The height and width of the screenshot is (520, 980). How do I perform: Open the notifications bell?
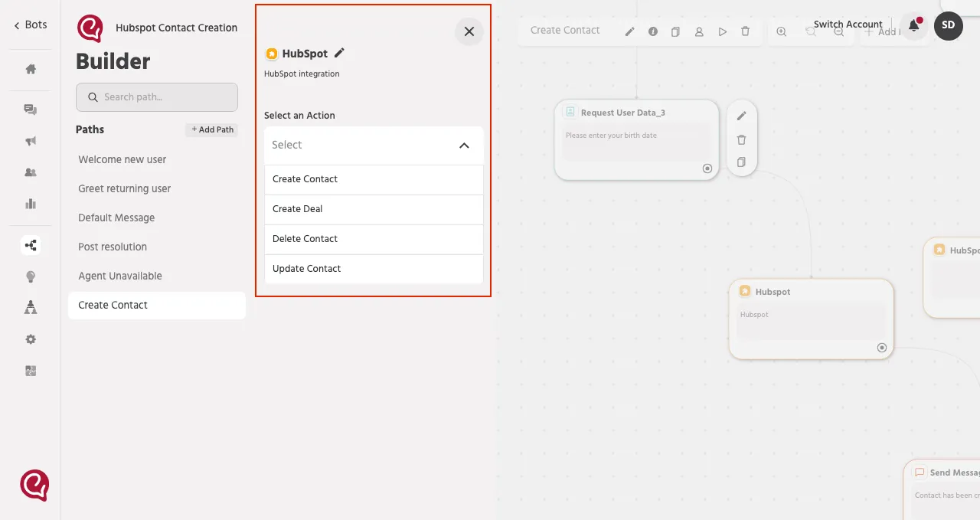click(914, 25)
